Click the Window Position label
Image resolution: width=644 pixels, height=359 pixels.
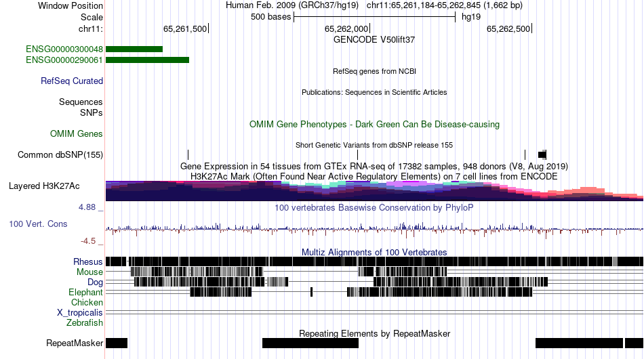coord(71,5)
